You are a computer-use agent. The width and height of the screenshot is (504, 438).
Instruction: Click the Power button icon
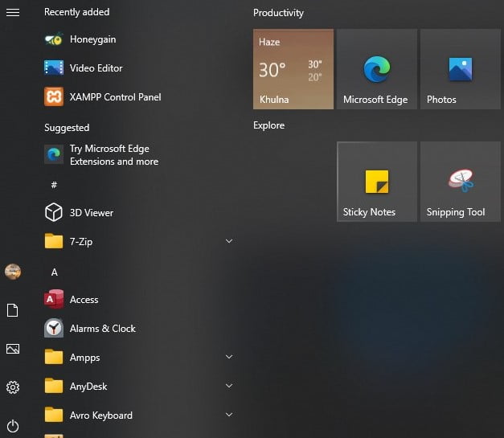(x=13, y=426)
